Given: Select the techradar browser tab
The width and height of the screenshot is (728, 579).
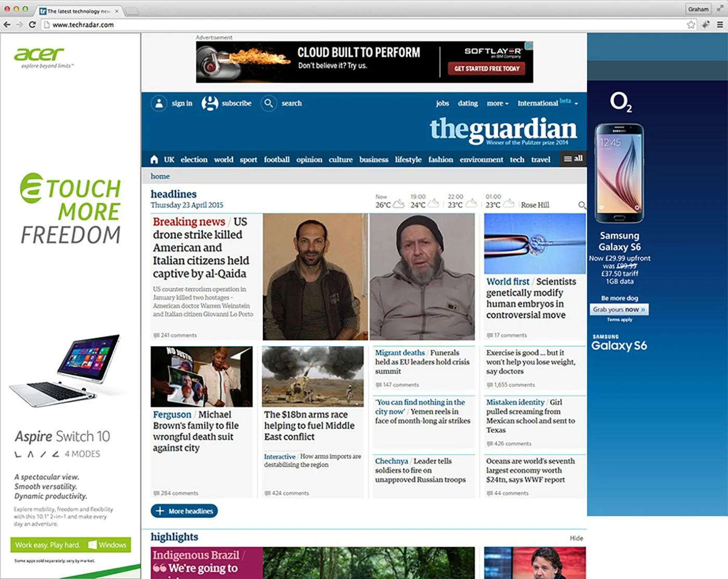Looking at the screenshot, I should (x=79, y=11).
